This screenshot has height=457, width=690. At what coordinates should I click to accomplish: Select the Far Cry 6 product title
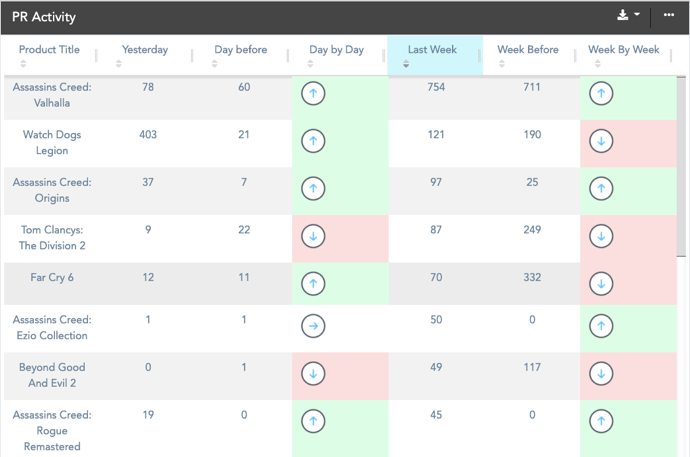pyautogui.click(x=52, y=277)
